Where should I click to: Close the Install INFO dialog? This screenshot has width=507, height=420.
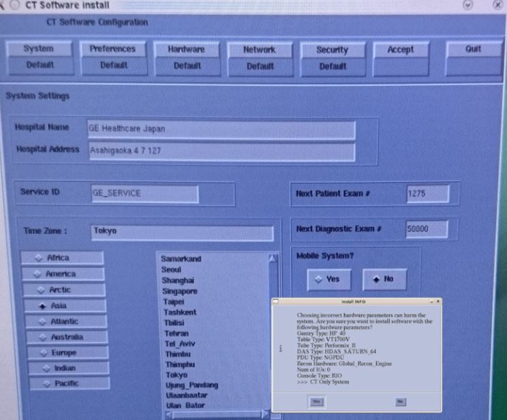(438, 301)
